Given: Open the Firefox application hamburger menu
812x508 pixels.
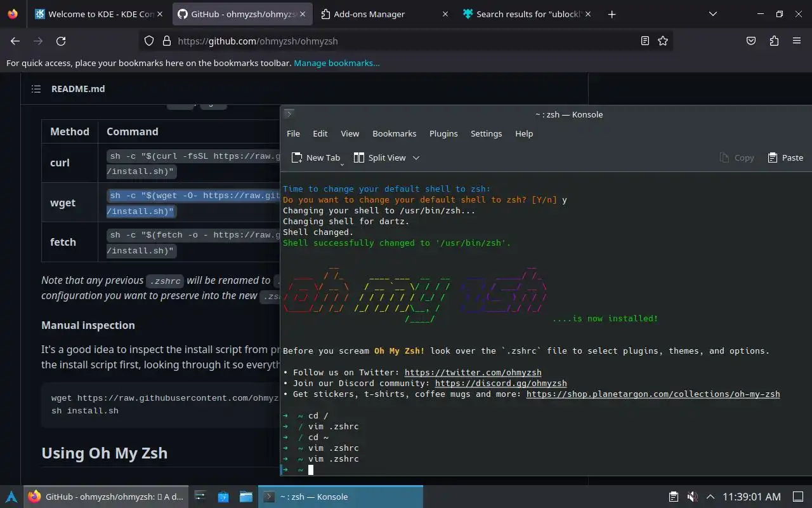Looking at the screenshot, I should 797,41.
